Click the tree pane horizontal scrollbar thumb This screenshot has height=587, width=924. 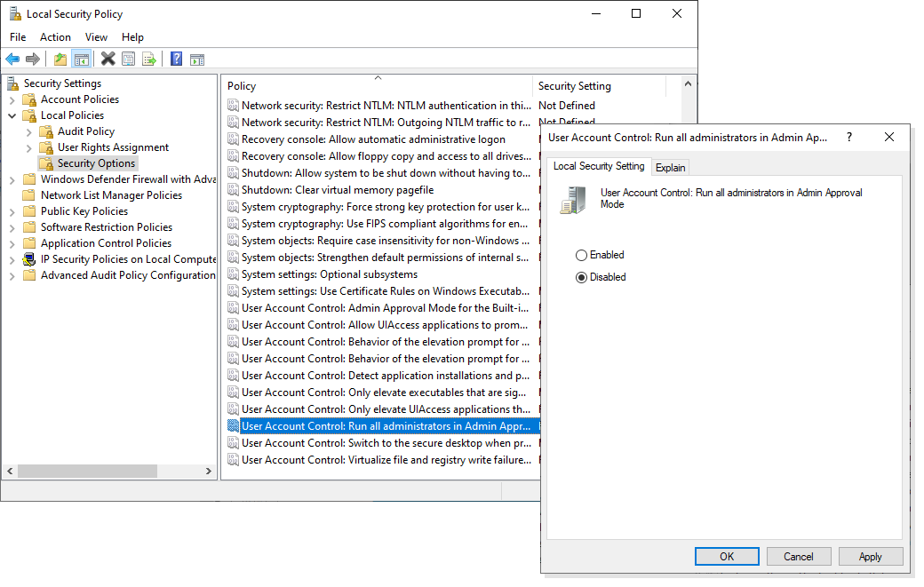[x=87, y=471]
